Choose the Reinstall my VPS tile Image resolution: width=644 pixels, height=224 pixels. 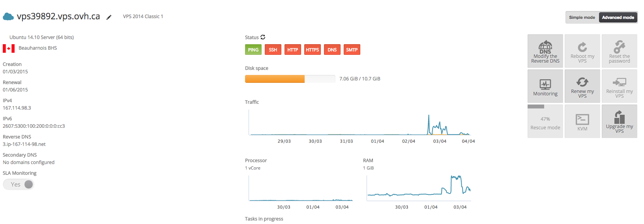tap(619, 86)
